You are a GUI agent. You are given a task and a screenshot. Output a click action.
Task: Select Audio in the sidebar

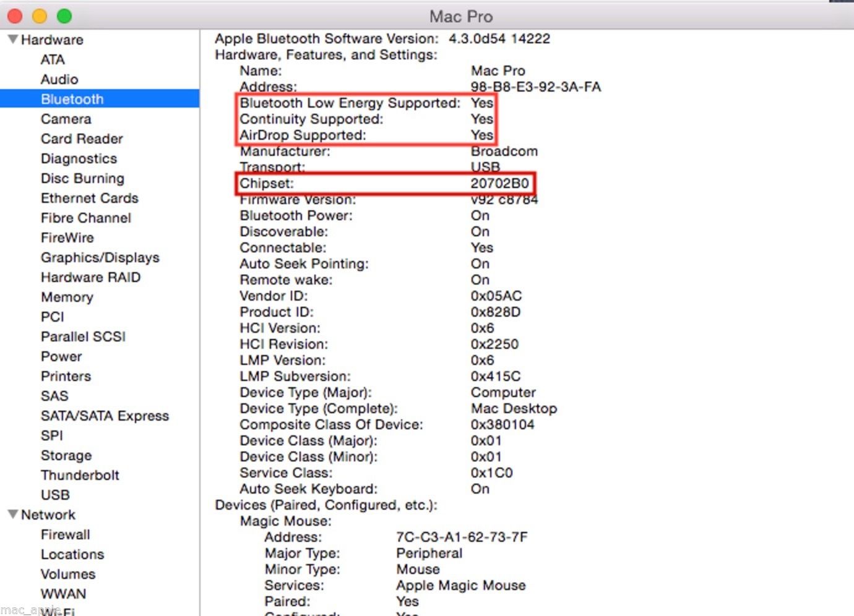click(59, 79)
